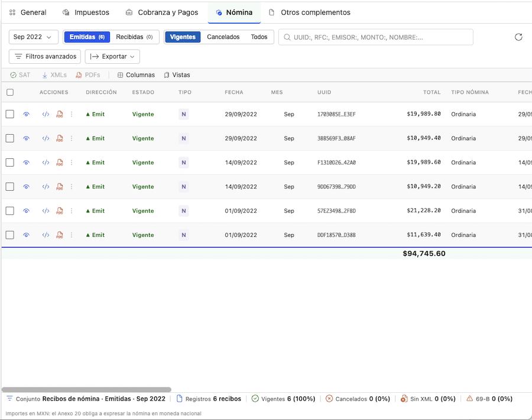Check the row for receipt 3BB569F3…08AF
The height and width of the screenshot is (420, 532).
tap(10, 138)
